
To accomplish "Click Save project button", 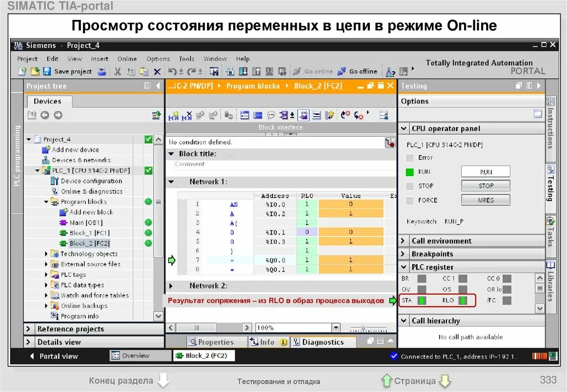I will click(x=67, y=71).
